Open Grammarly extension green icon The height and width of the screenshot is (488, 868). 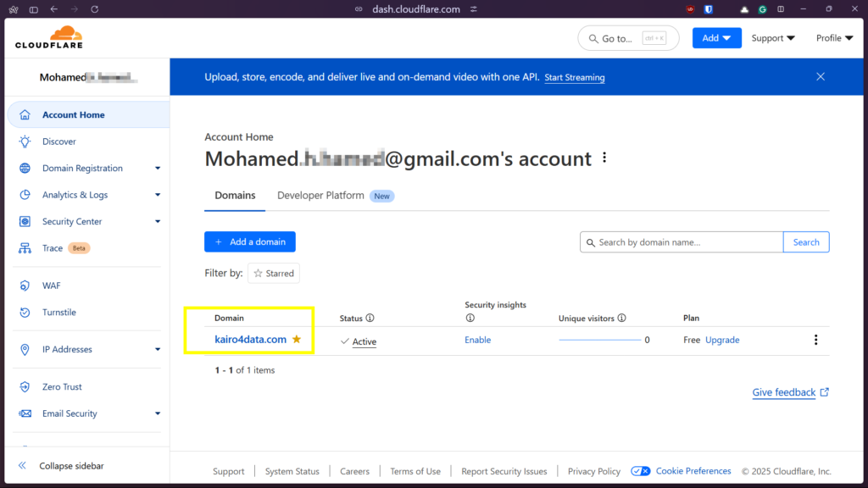pos(762,9)
